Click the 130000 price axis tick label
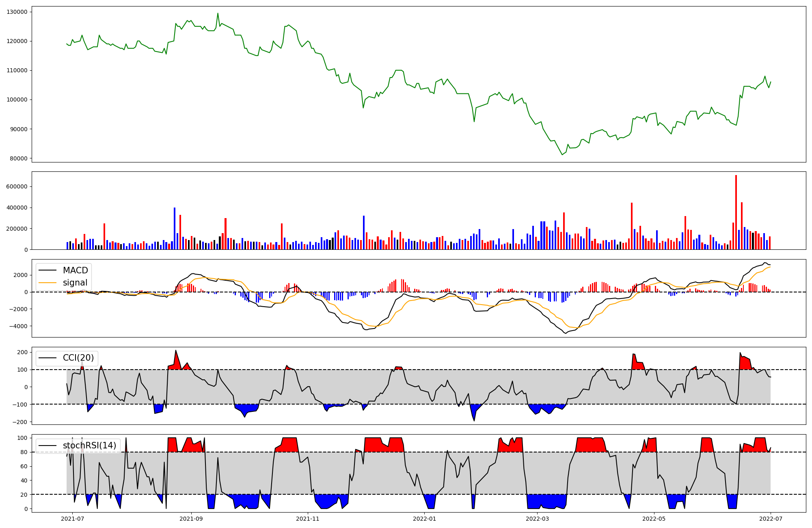 coord(17,12)
